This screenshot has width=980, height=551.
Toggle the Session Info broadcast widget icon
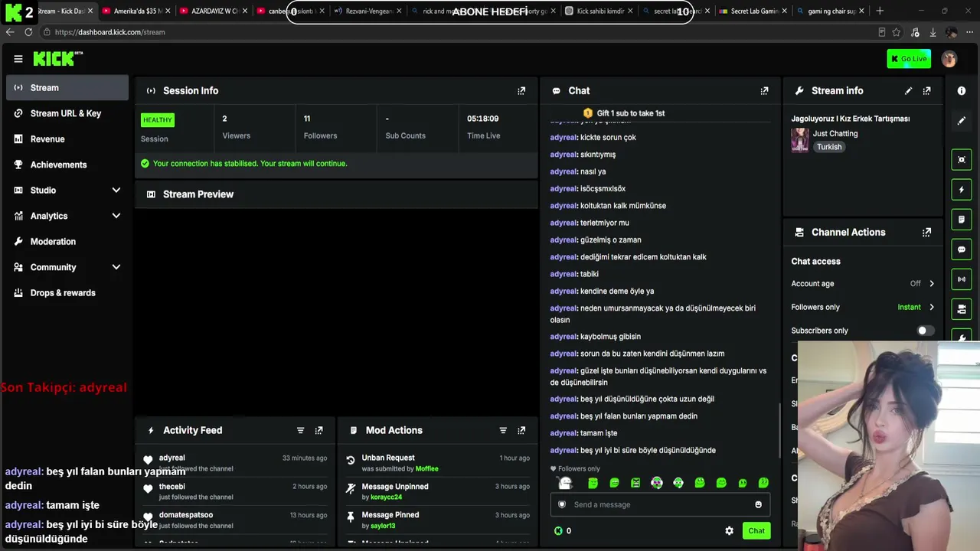pyautogui.click(x=962, y=279)
